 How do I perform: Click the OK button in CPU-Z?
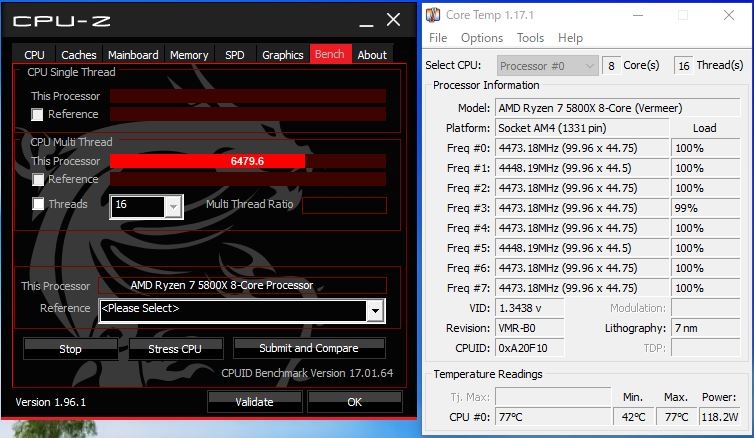coord(355,401)
